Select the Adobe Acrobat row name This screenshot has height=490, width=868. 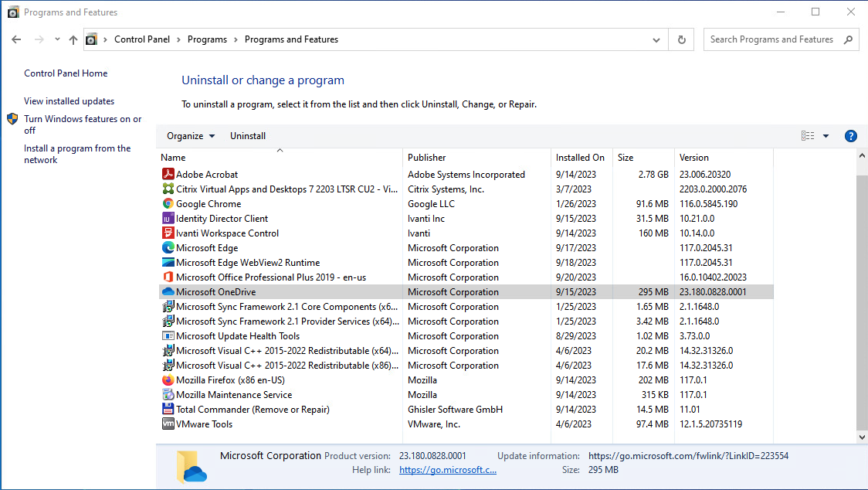tap(206, 174)
